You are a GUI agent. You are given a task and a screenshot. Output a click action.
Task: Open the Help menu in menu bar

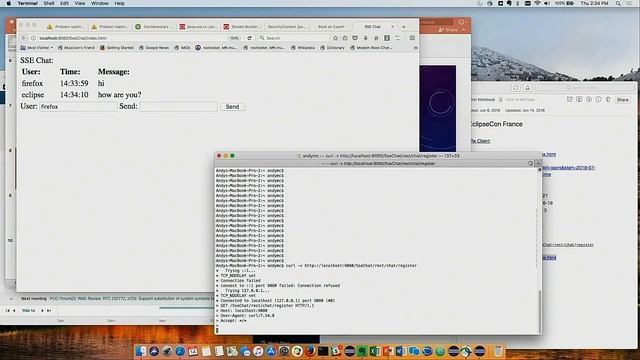coord(119,3)
